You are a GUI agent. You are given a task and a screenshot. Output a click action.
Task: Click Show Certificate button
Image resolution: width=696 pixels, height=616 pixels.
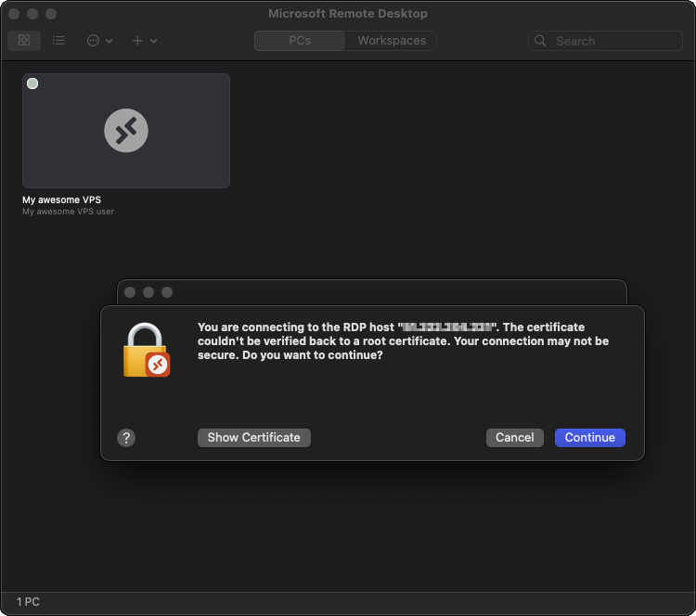[x=253, y=438]
